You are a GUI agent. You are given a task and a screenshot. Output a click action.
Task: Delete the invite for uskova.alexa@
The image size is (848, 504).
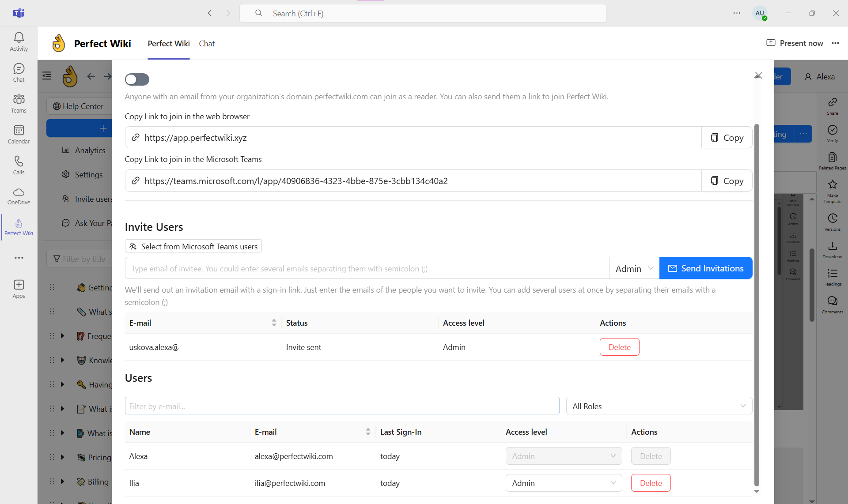[x=619, y=347]
